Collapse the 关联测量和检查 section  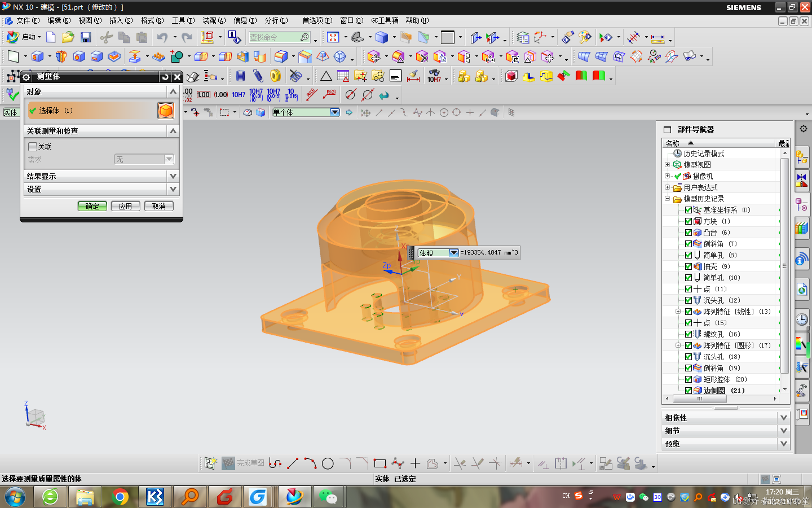click(x=173, y=131)
